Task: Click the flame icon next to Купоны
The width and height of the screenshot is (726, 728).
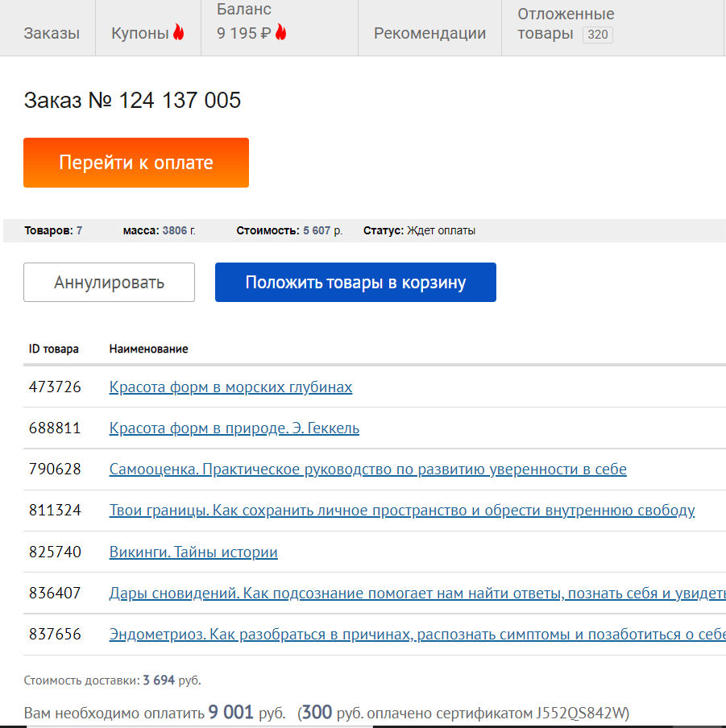Action: point(178,32)
